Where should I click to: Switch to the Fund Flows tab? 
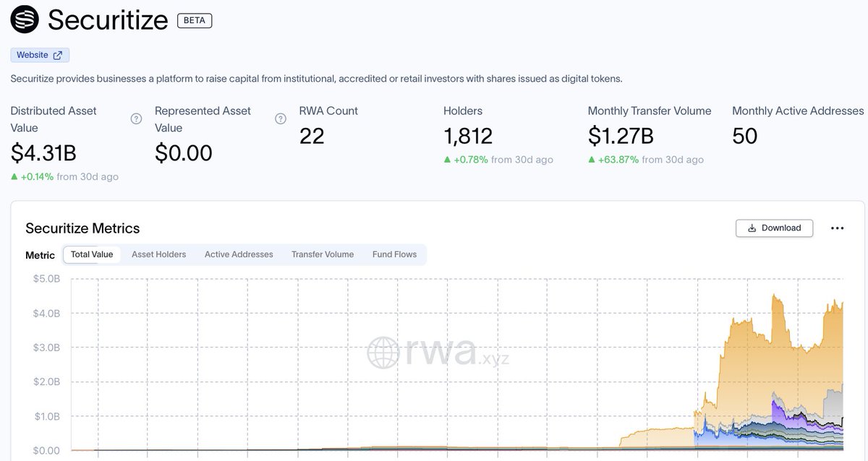(x=394, y=254)
